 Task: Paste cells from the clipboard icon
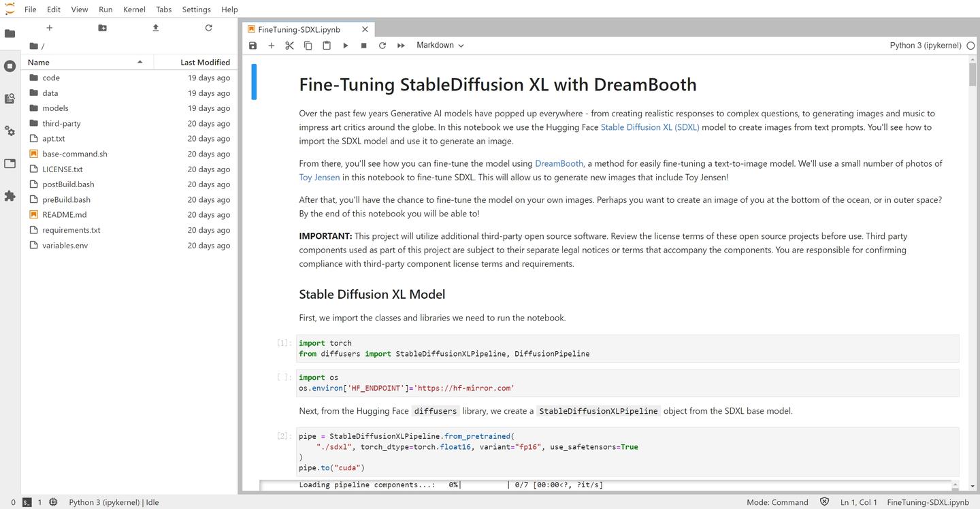pos(327,45)
